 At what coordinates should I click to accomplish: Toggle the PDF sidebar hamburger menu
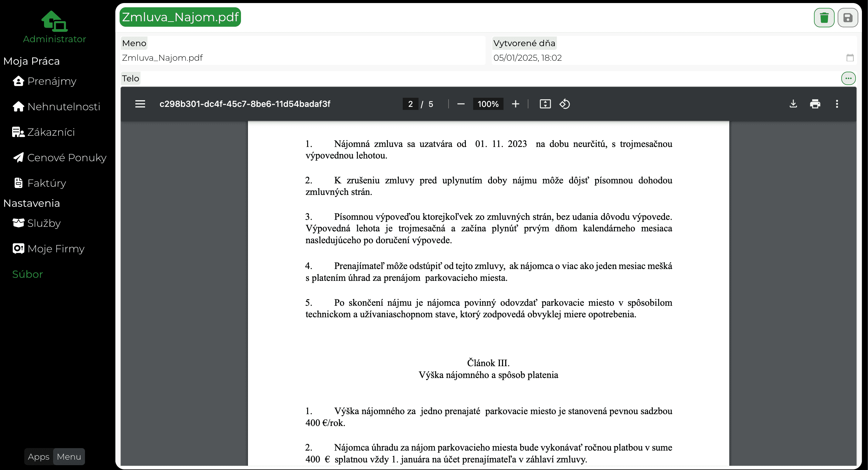[x=140, y=104]
